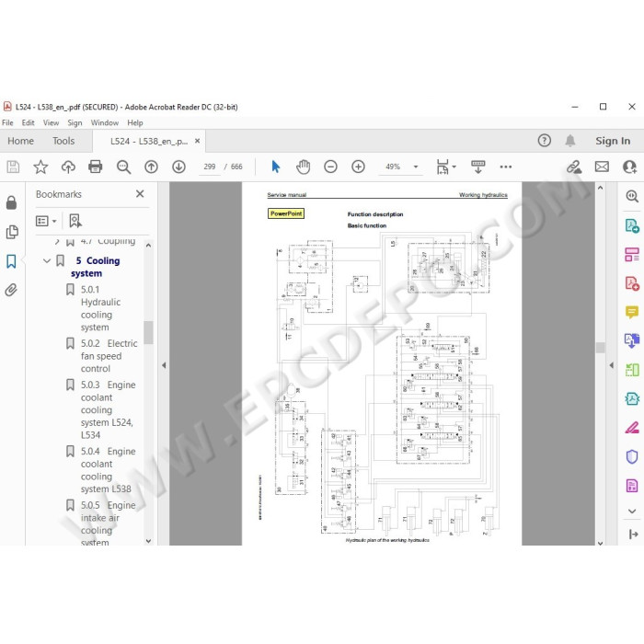
Task: Click the Save file icon
Action: [13, 167]
